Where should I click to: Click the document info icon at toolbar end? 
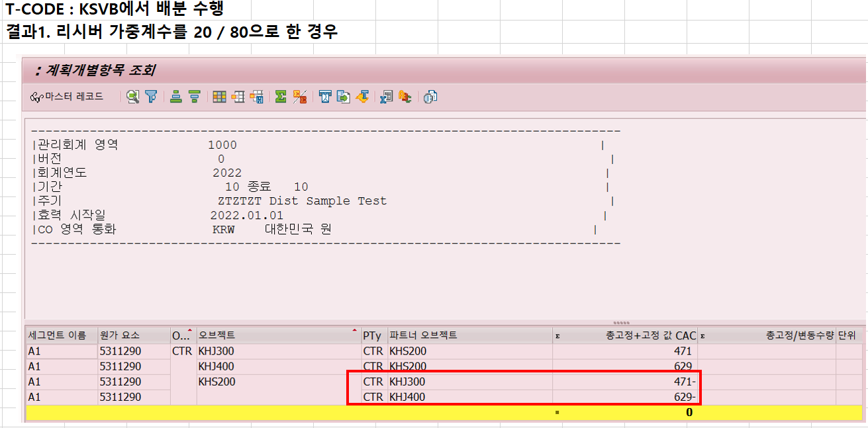[x=430, y=97]
